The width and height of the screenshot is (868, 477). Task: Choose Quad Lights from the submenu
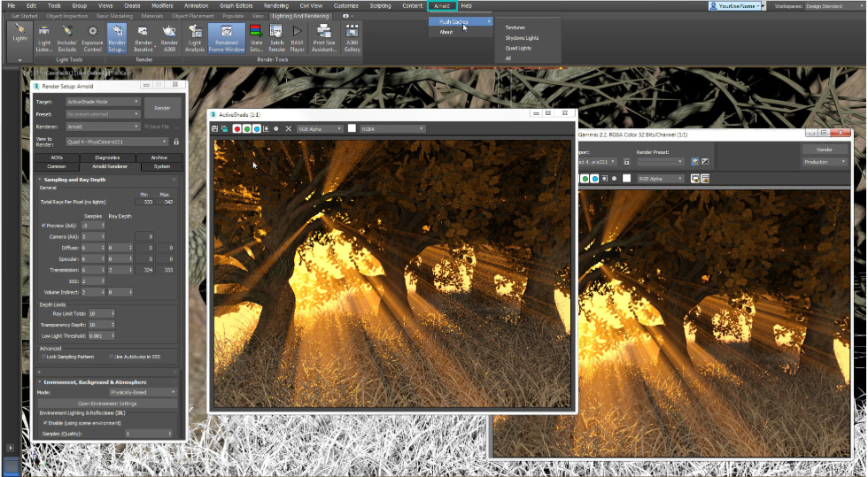pyautogui.click(x=518, y=48)
